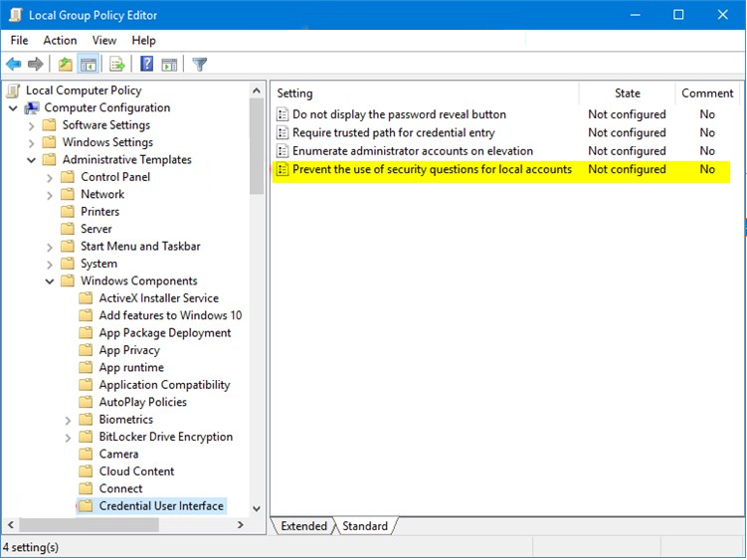The image size is (747, 560).
Task: Click the policy icon beside Prevent security questions
Action: (x=282, y=169)
